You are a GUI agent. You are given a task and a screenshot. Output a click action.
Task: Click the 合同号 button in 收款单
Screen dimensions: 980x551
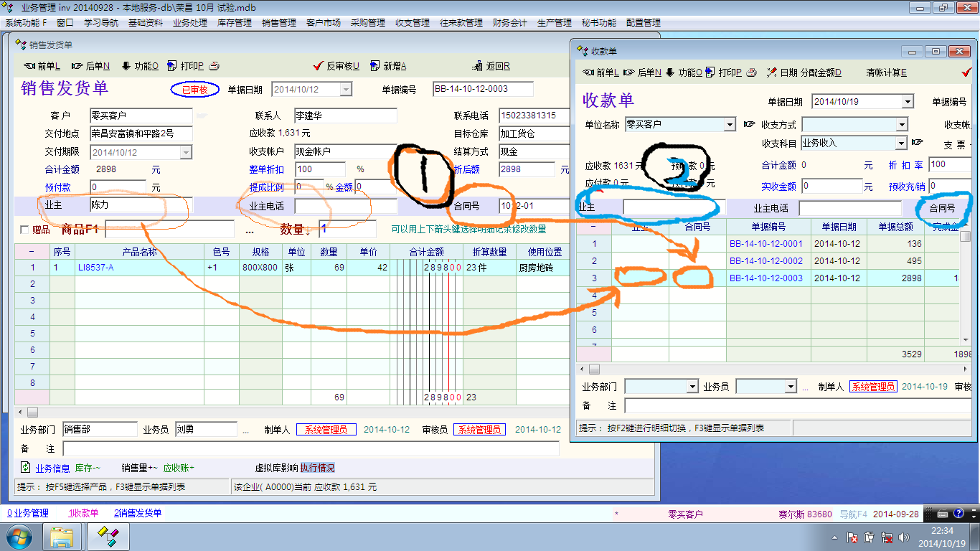[x=942, y=209]
